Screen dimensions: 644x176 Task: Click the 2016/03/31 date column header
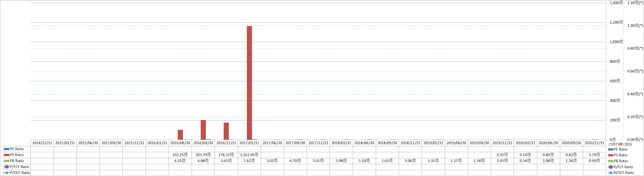tap(157, 143)
